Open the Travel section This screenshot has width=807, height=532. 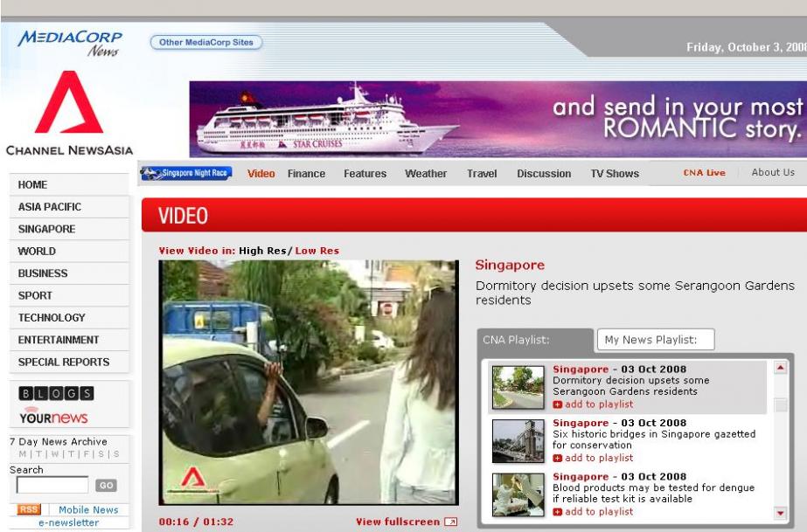482,174
